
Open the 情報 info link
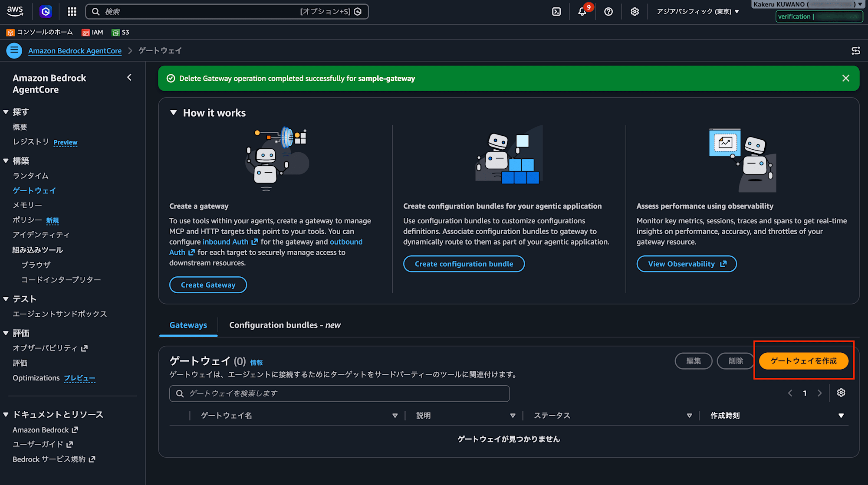point(256,363)
